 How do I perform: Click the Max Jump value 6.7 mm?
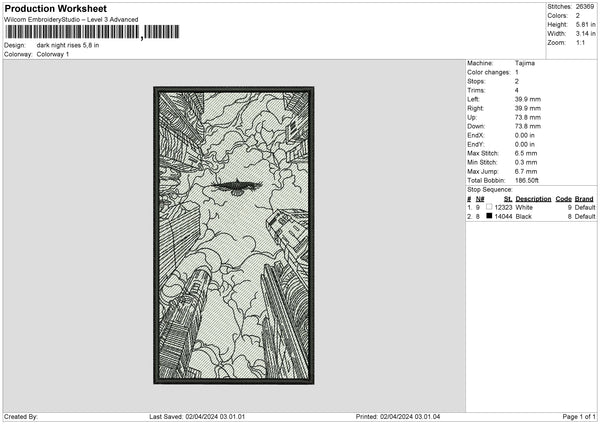526,171
